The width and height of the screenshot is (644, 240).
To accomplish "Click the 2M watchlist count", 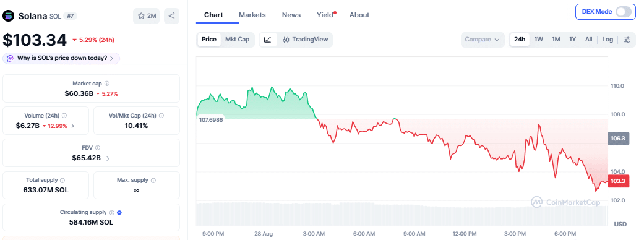I will point(152,16).
